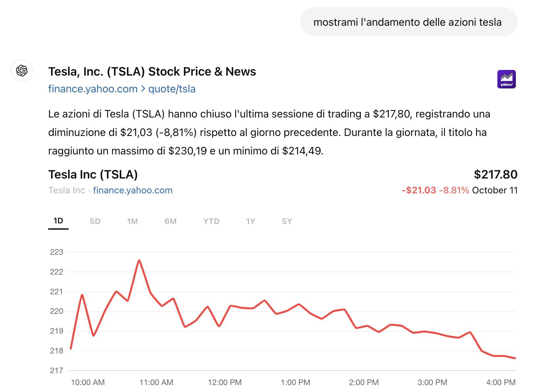Click the $217.80 price value
Screen dimensions: 533x392
coord(495,175)
